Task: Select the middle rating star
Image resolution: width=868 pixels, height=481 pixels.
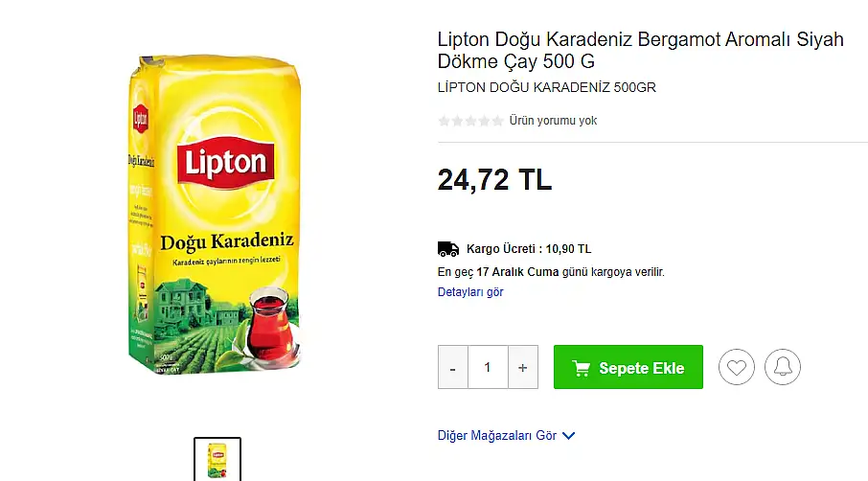Action: pos(470,121)
